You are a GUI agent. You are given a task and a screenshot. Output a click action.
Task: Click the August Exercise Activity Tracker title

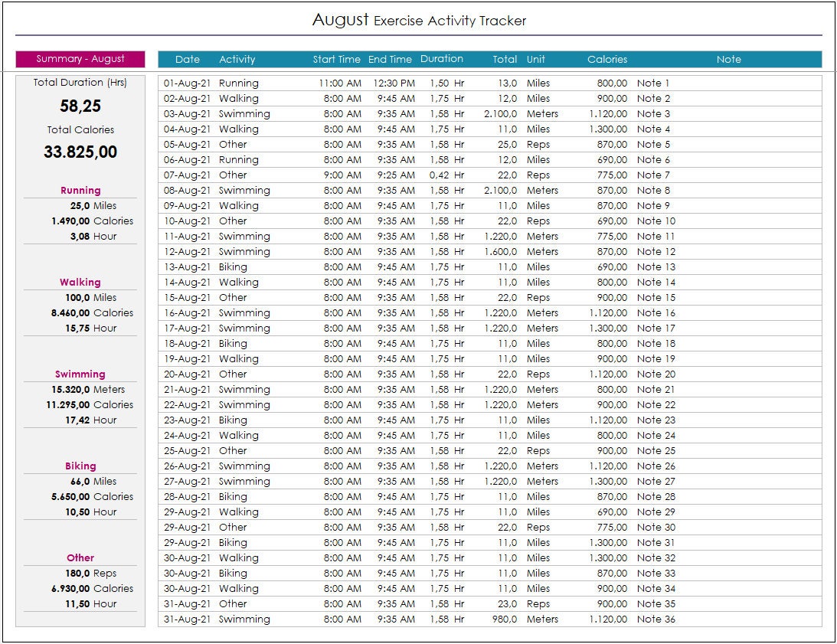(418, 19)
